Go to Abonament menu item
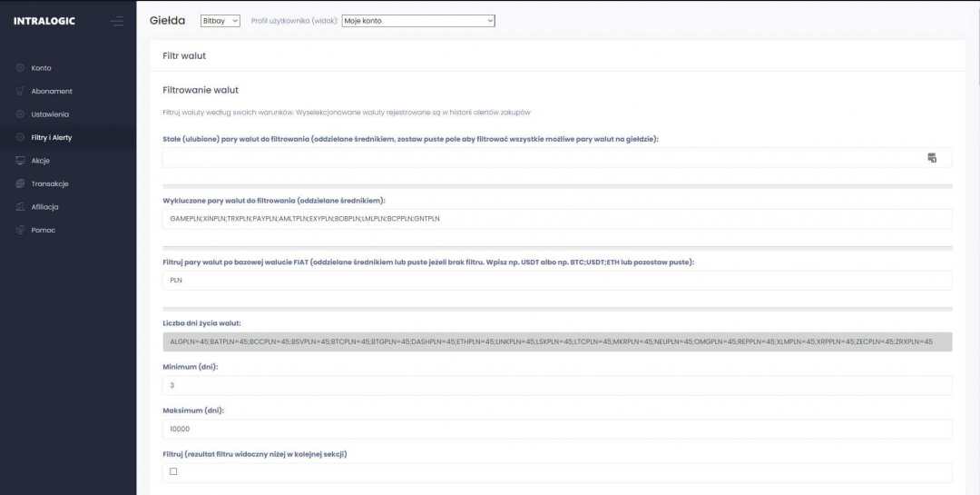Screen dimensions: 980x495 tap(52, 91)
